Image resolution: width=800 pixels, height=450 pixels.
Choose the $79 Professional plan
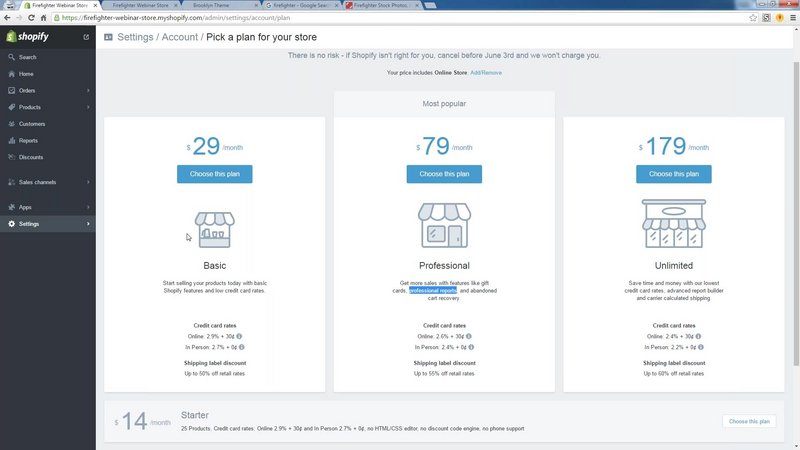444,174
